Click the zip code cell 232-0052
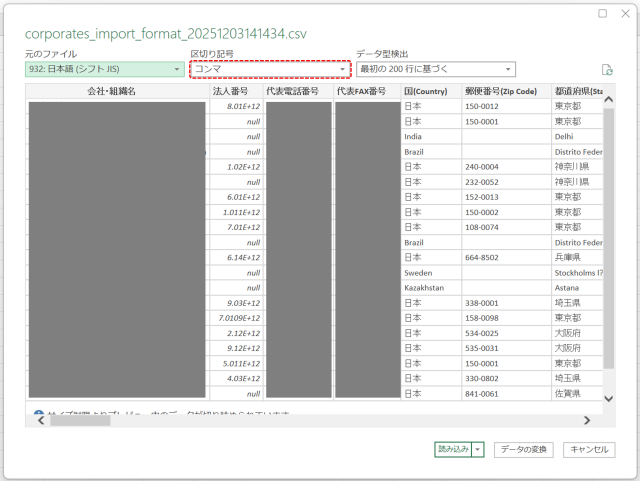Image resolution: width=640 pixels, height=481 pixels. click(506, 182)
